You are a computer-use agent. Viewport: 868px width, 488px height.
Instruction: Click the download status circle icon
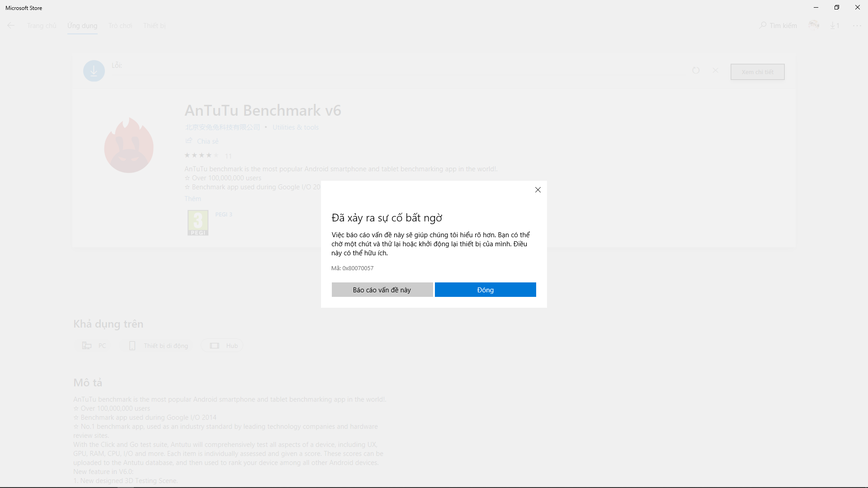click(94, 71)
